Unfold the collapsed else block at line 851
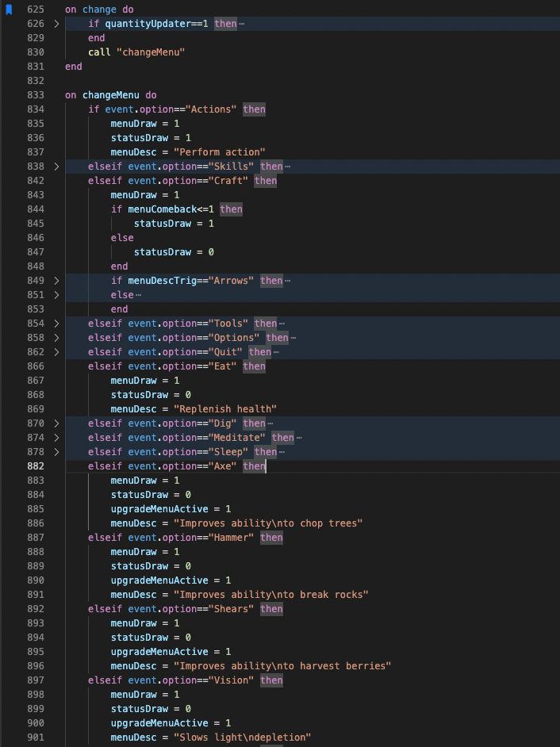Image resolution: width=560 pixels, height=747 pixels. point(56,295)
